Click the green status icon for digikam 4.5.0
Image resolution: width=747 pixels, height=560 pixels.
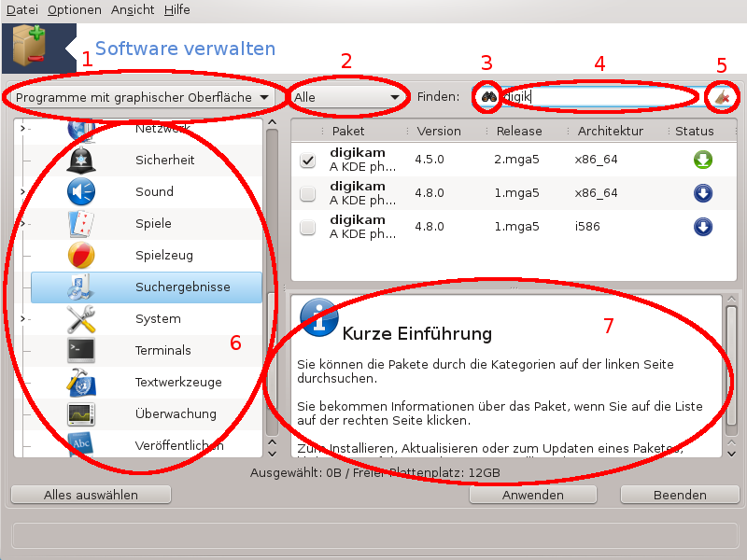point(703,160)
